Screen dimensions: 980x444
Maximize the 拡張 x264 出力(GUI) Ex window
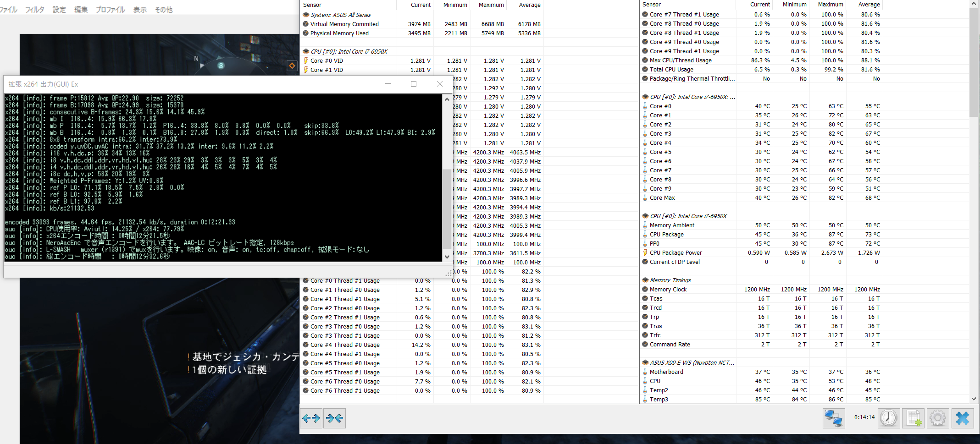pyautogui.click(x=414, y=84)
